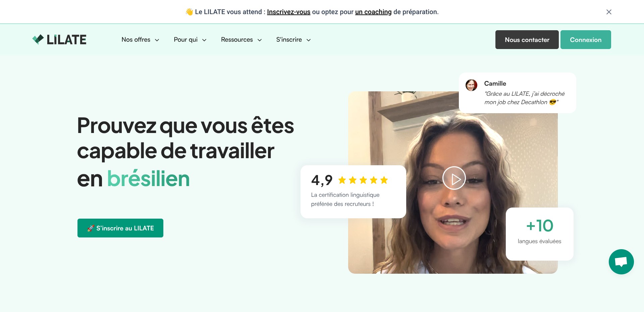Click the five-star rating icons

(363, 180)
